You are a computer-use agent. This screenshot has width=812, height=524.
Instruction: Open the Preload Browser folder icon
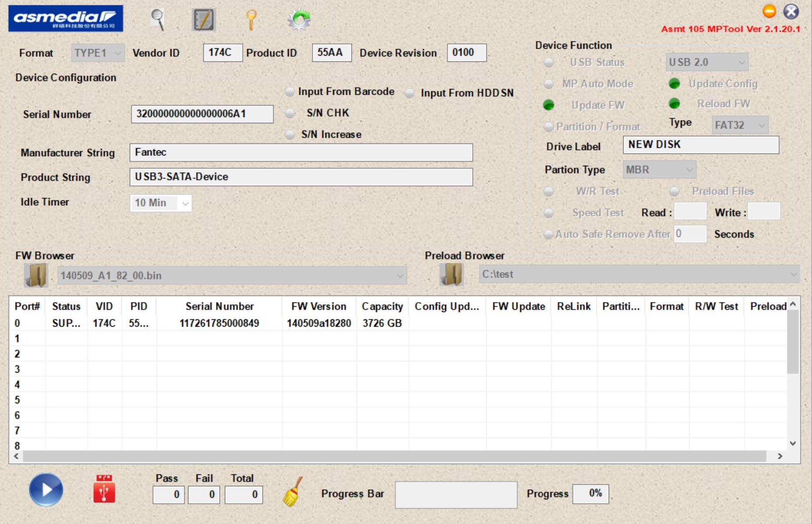[x=452, y=275]
